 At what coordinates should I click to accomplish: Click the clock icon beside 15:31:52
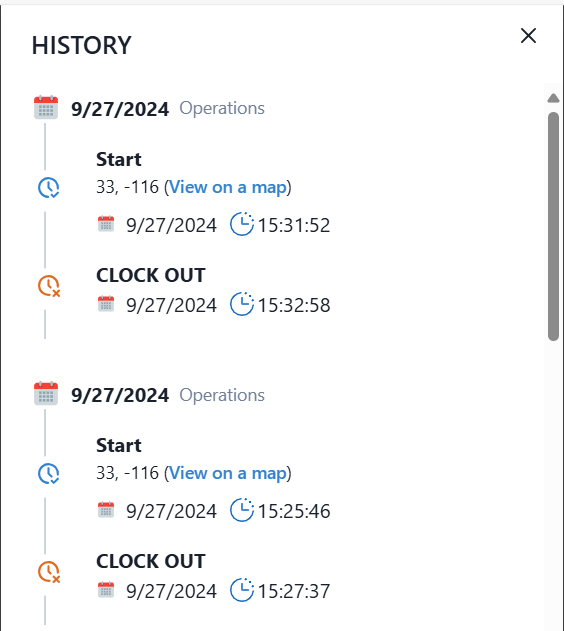point(242,224)
